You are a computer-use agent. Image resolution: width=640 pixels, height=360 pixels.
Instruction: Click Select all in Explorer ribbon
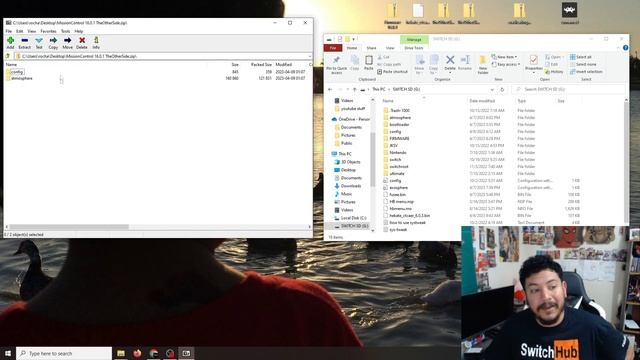[x=580, y=57]
